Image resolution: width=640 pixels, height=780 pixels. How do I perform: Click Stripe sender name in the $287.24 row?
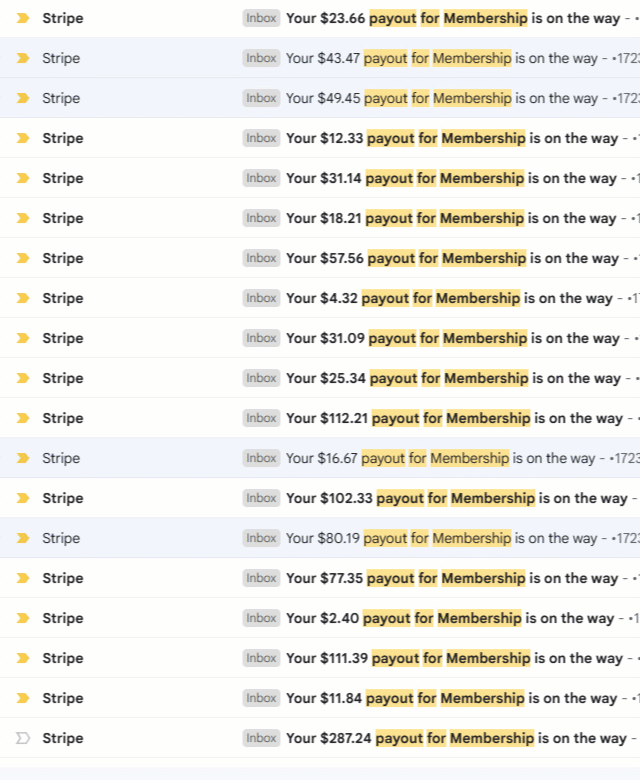63,738
